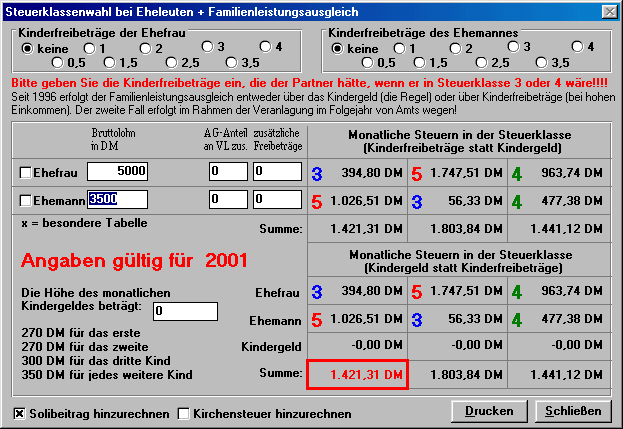Choose 2 Kinderfreibeträge for the Ehemann
The image size is (623, 429).
coord(456,48)
